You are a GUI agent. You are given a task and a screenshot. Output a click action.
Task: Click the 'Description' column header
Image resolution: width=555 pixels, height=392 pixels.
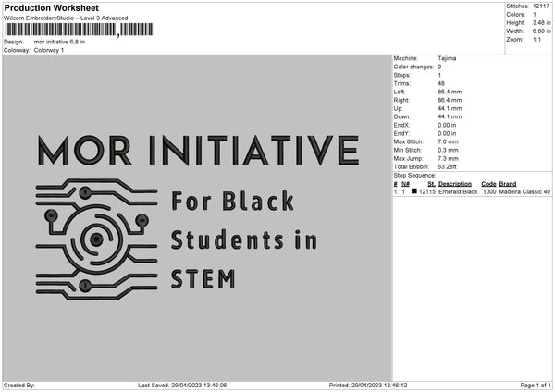pyautogui.click(x=455, y=184)
